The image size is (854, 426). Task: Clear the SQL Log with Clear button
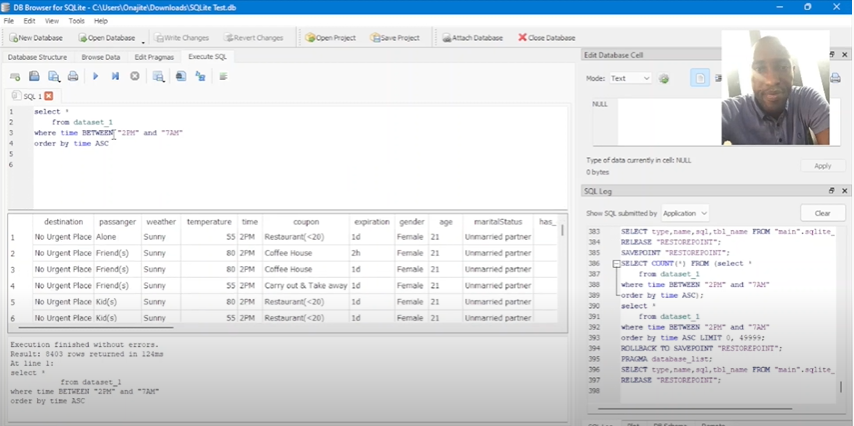tap(822, 213)
